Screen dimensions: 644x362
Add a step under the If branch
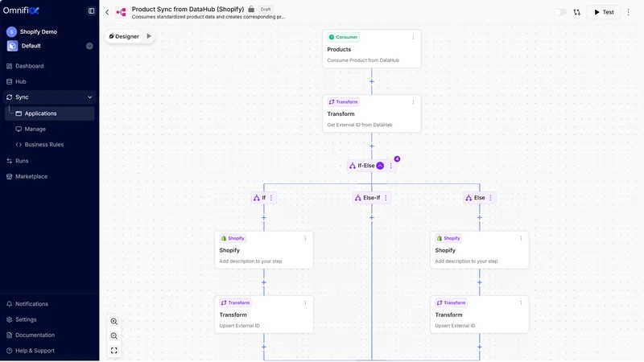pos(264,218)
